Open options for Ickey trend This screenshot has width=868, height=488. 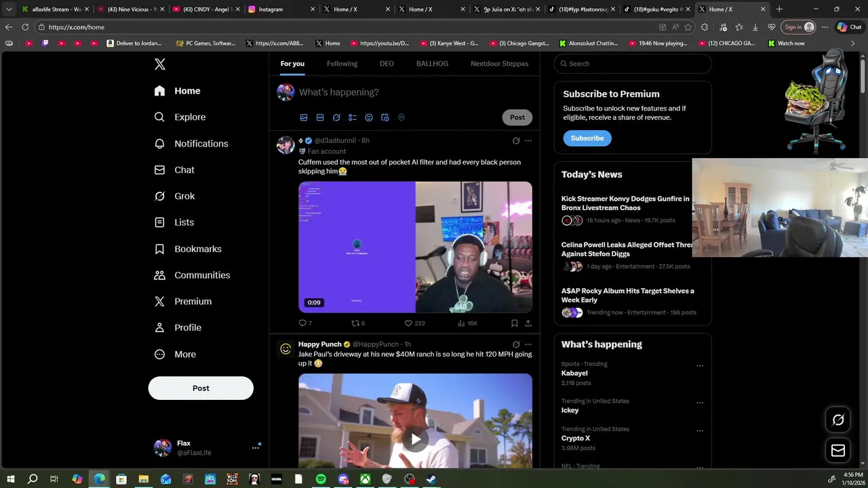[700, 403]
